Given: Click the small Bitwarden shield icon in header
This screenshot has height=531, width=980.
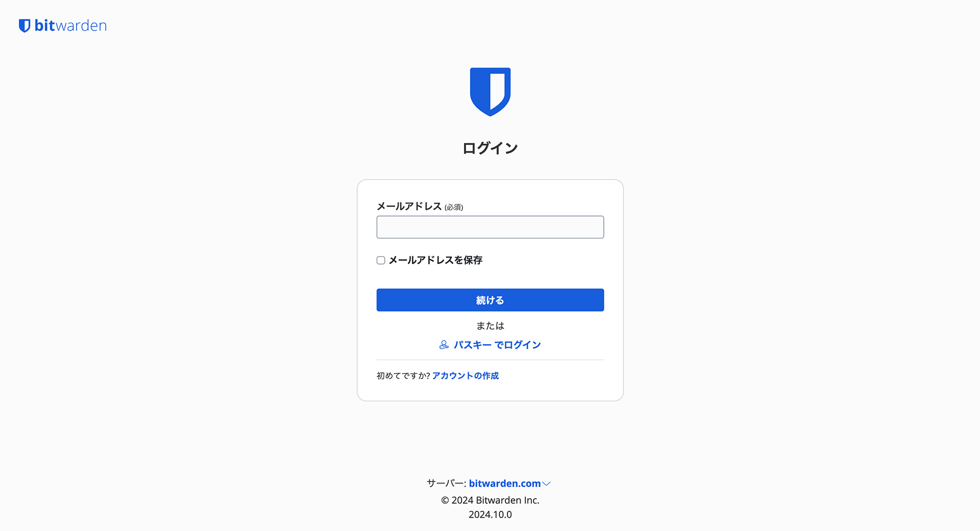Looking at the screenshot, I should click(24, 26).
